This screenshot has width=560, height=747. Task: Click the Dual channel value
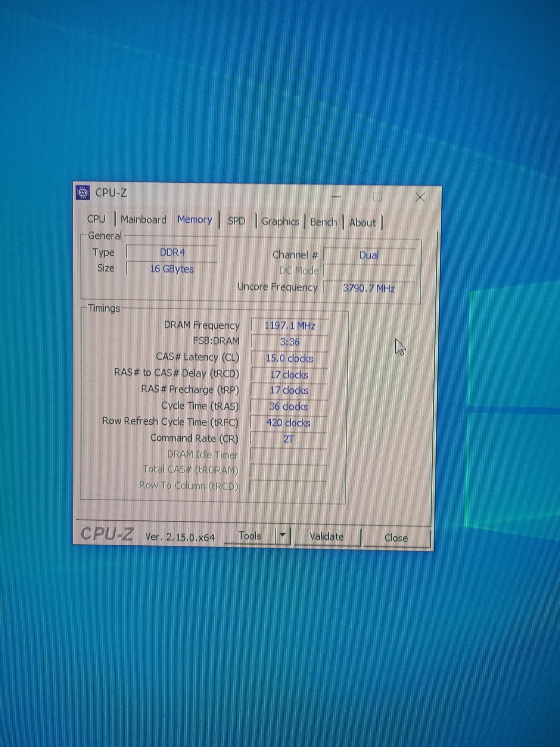(x=369, y=255)
